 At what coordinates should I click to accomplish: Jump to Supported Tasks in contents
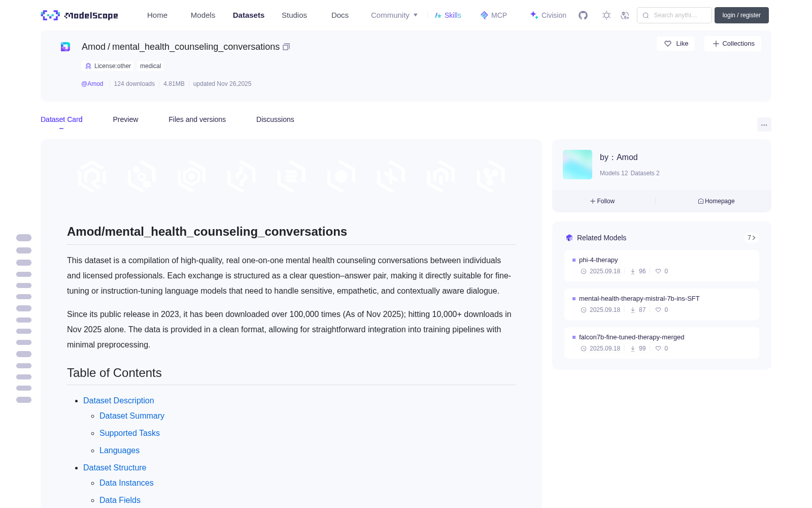click(x=129, y=433)
